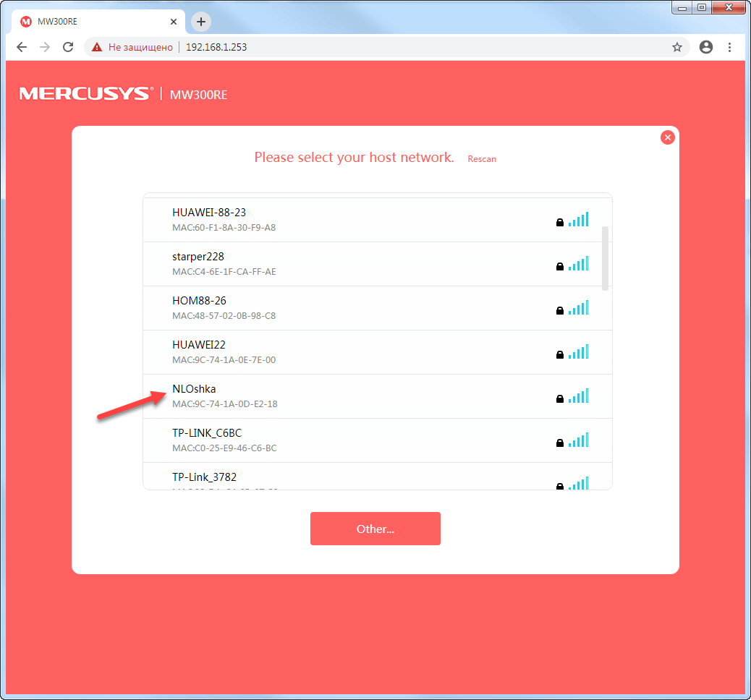Image resolution: width=751 pixels, height=700 pixels.
Task: Choose the TP-LINK_C6BC network
Action: 207,433
